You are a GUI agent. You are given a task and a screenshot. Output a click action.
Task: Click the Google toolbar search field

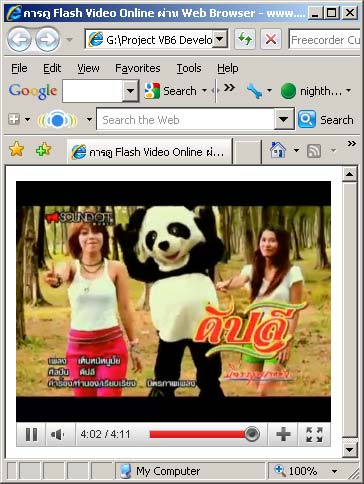pos(92,91)
